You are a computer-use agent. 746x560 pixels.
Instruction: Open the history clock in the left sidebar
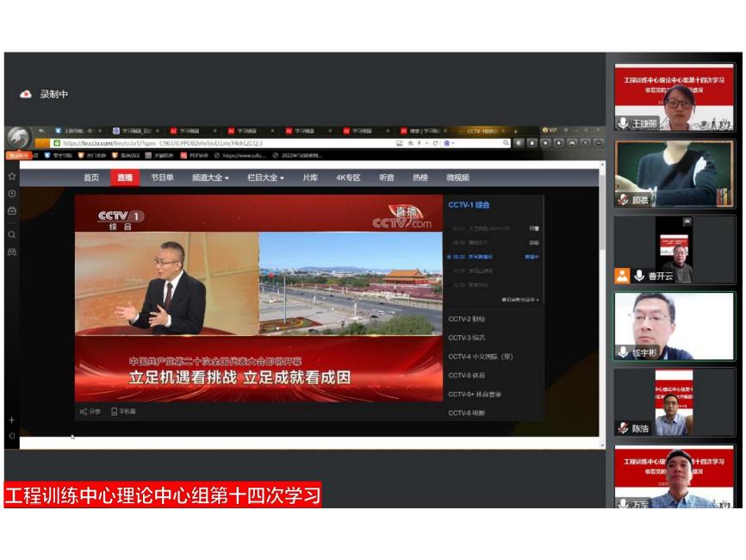12,193
